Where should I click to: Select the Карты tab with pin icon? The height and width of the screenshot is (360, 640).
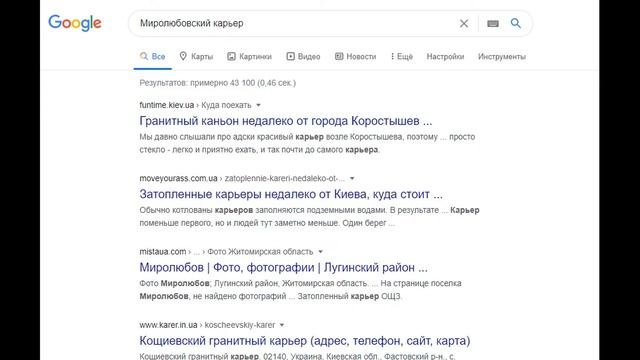pos(196,56)
